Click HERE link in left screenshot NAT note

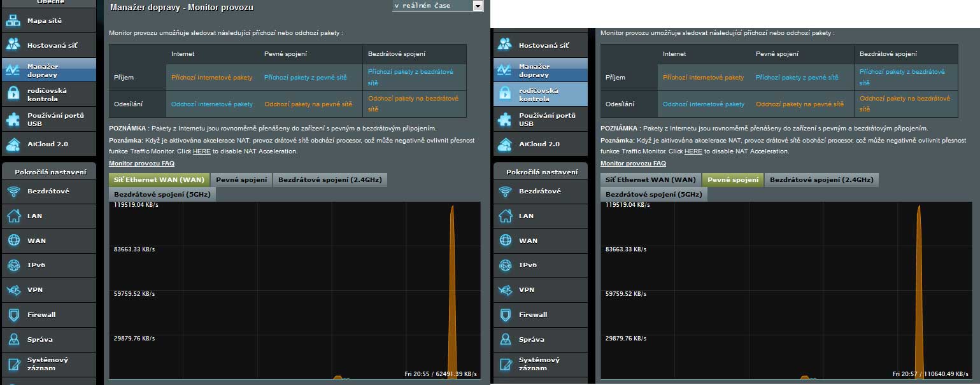[201, 151]
